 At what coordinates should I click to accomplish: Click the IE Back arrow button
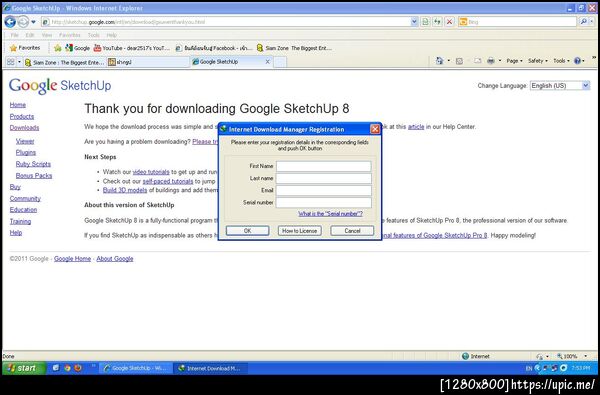[10, 22]
